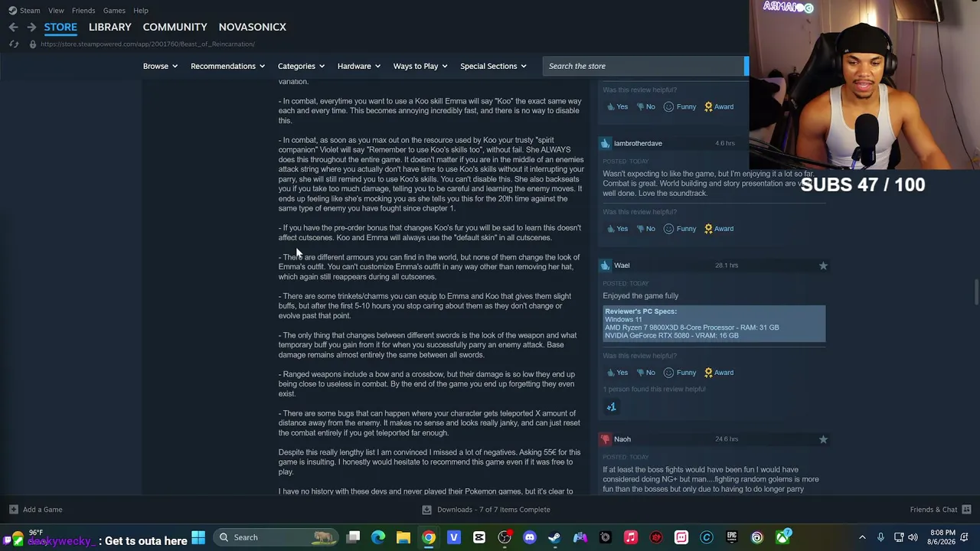Switch to Google Chrome in the taskbar
The width and height of the screenshot is (980, 551).
[429, 537]
